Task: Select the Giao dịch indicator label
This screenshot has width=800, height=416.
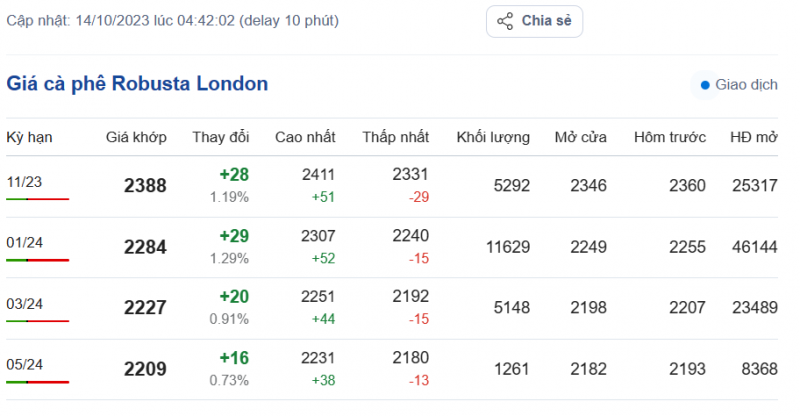Action: (745, 85)
